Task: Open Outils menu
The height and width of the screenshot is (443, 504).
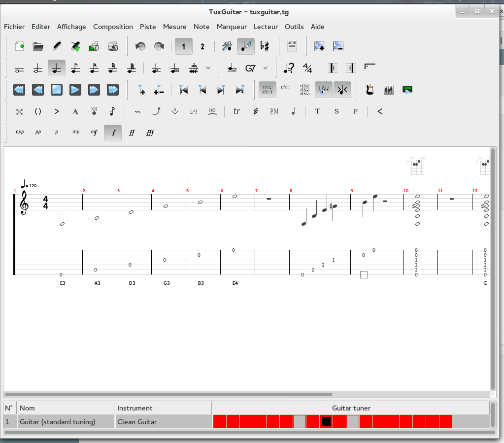Action: 294,27
